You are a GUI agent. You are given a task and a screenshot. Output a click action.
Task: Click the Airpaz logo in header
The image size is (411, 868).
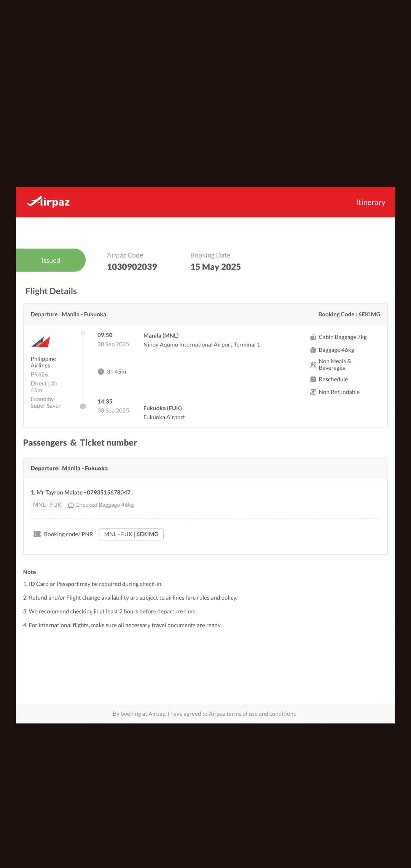click(x=48, y=202)
